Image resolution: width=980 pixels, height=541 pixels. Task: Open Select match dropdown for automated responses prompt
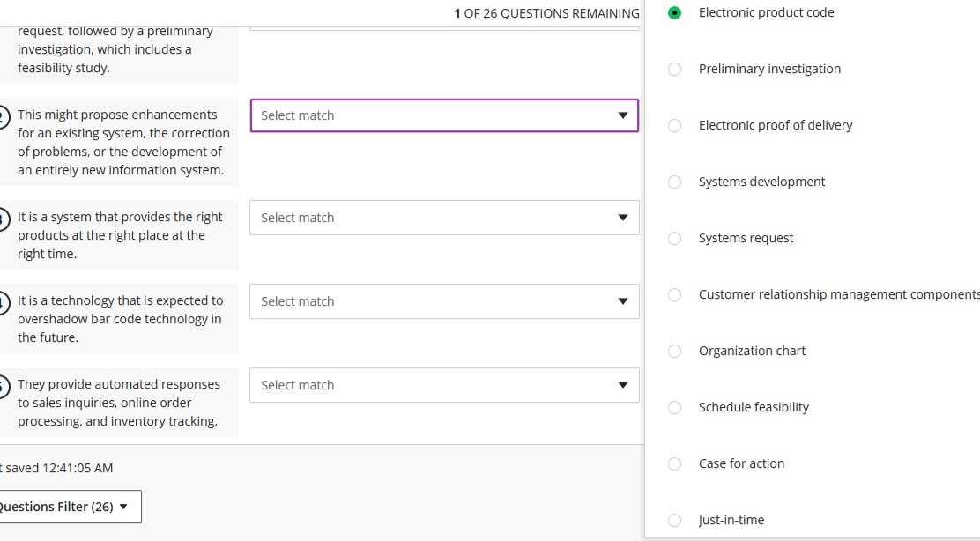coord(444,385)
